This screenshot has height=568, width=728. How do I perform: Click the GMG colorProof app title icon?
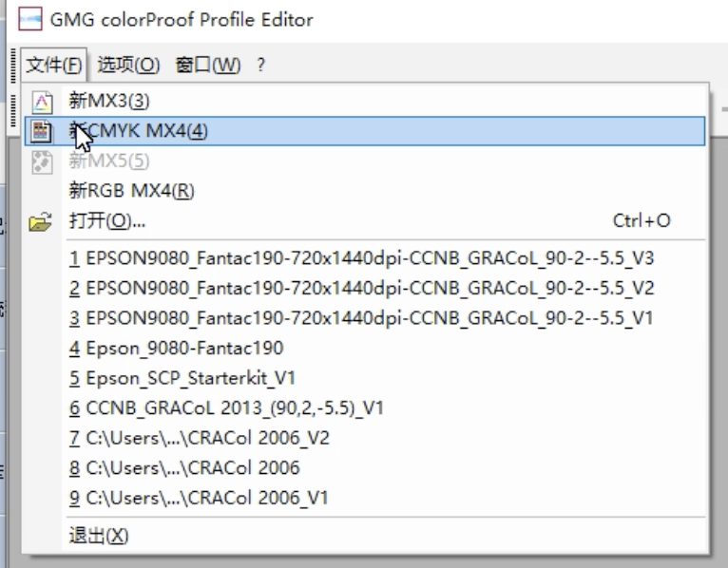click(x=30, y=19)
